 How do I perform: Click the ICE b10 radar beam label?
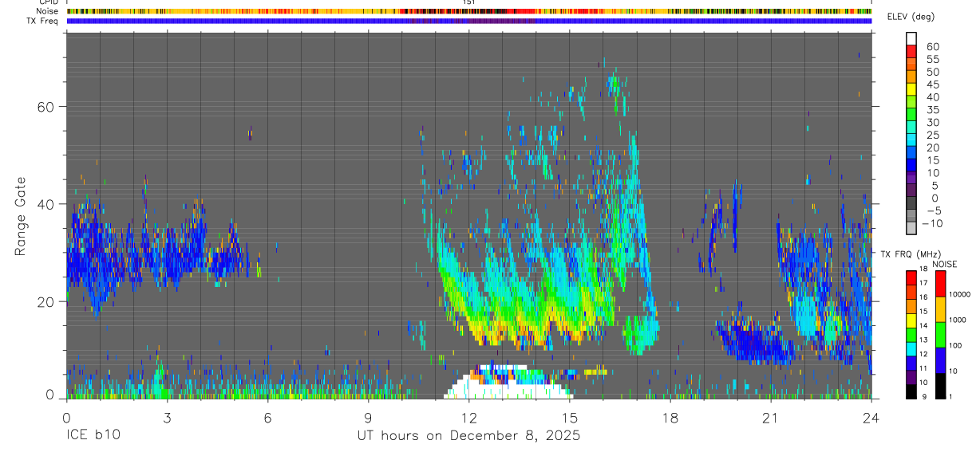[95, 436]
